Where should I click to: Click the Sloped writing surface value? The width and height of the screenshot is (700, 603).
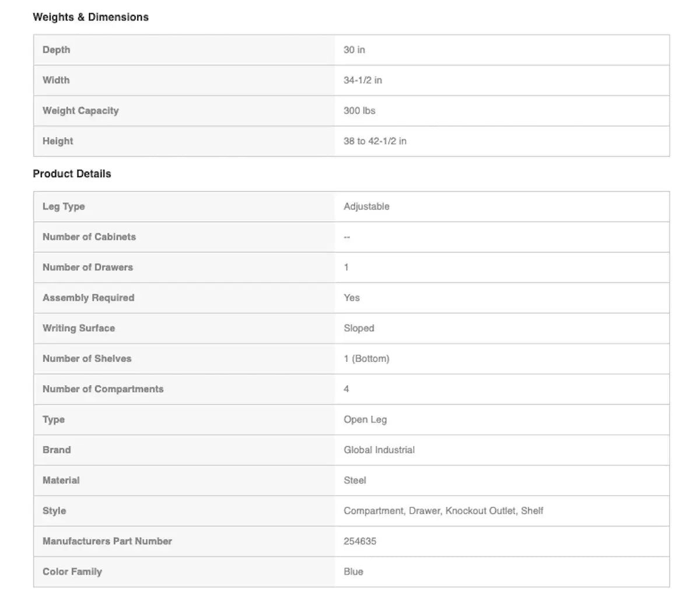pyautogui.click(x=359, y=328)
